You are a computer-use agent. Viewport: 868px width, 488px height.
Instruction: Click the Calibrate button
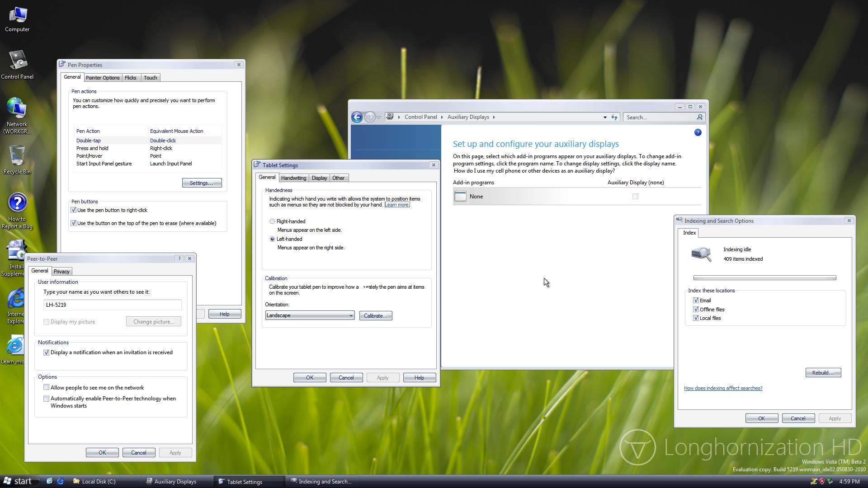(375, 316)
